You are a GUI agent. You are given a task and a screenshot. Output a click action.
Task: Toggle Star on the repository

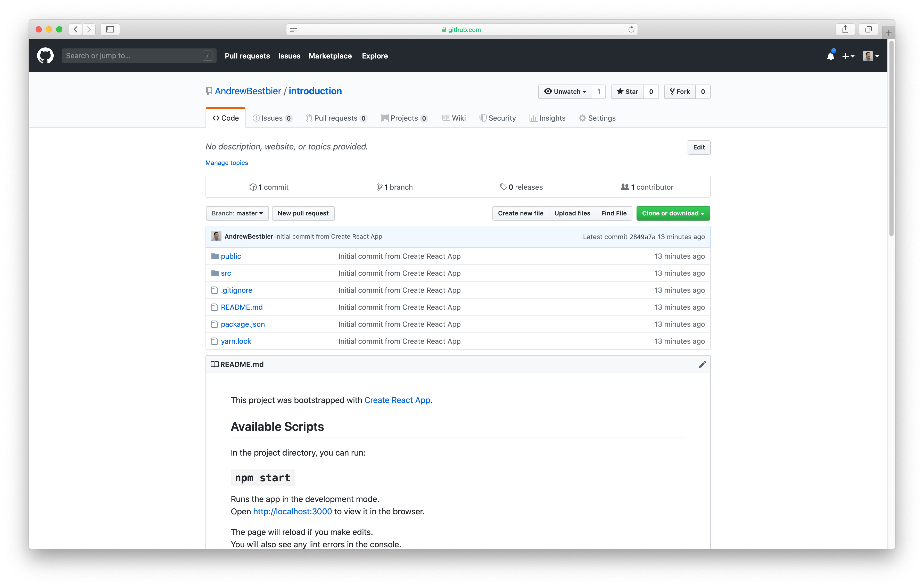coord(627,92)
